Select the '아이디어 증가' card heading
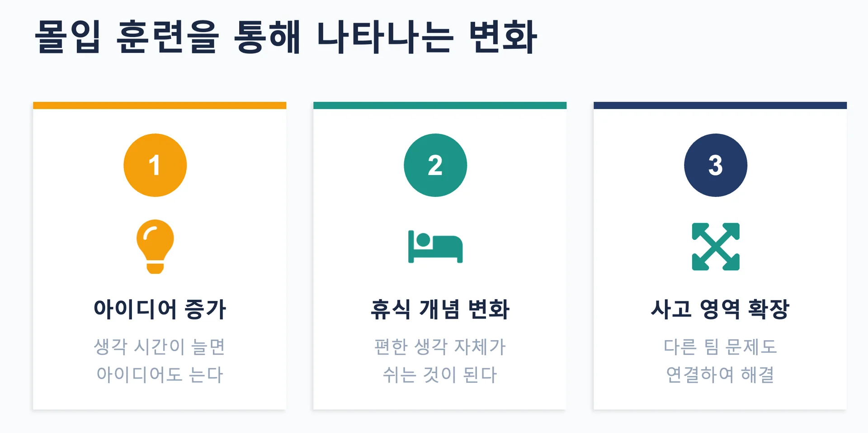 click(160, 309)
